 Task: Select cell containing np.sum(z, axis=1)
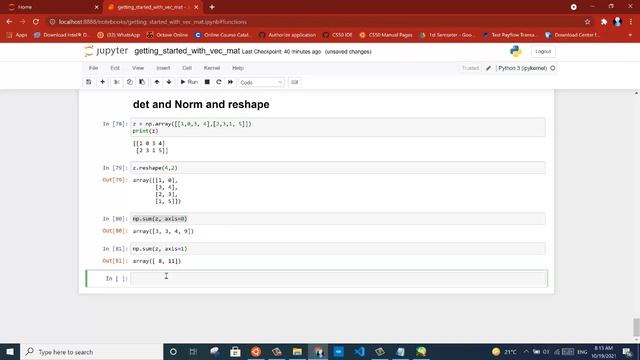338,249
